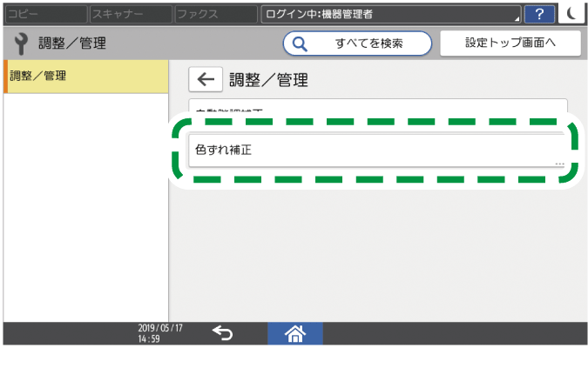Go to home screen via house icon
The image size is (588, 368).
coord(295,333)
